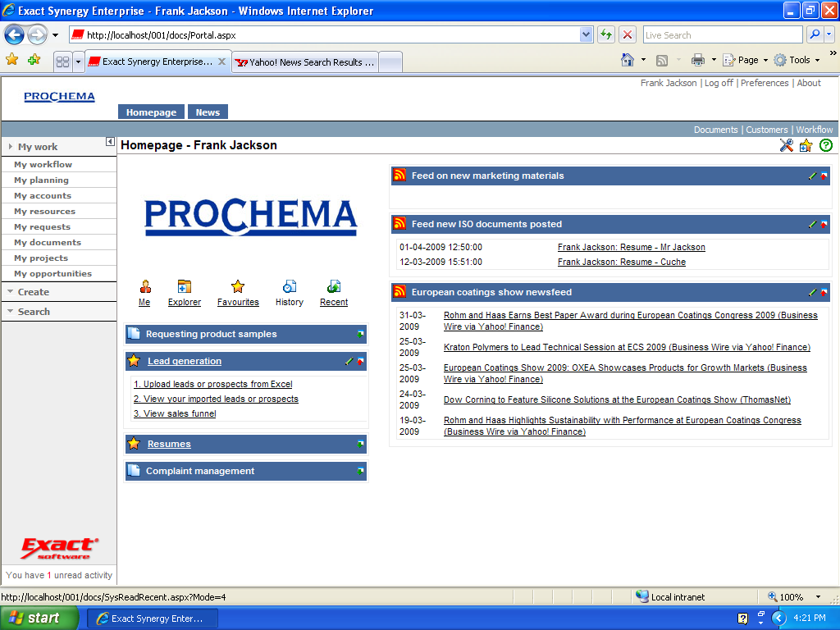This screenshot has width=840, height=630.
Task: Open the Windows Start menu
Action: tap(39, 618)
